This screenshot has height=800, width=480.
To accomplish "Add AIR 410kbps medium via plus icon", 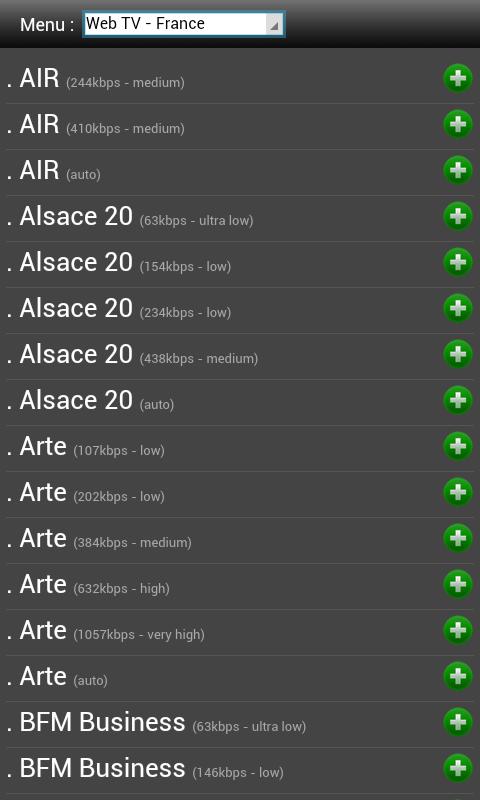I will pos(458,124).
